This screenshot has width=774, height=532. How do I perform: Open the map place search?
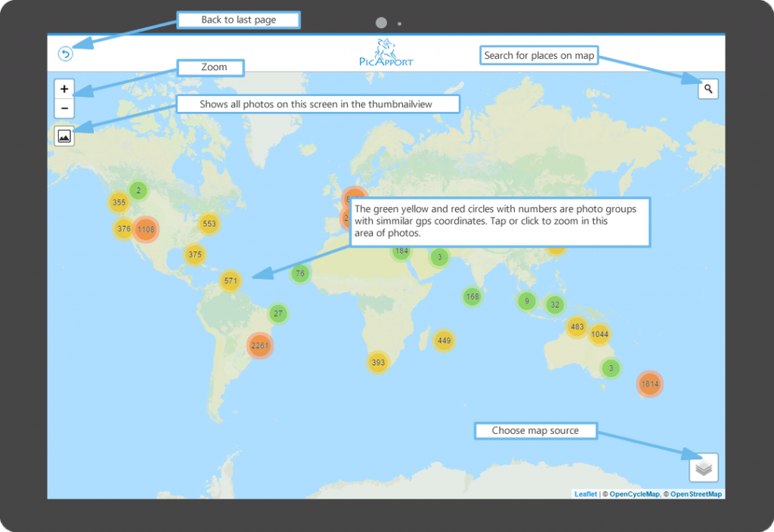pyautogui.click(x=708, y=89)
